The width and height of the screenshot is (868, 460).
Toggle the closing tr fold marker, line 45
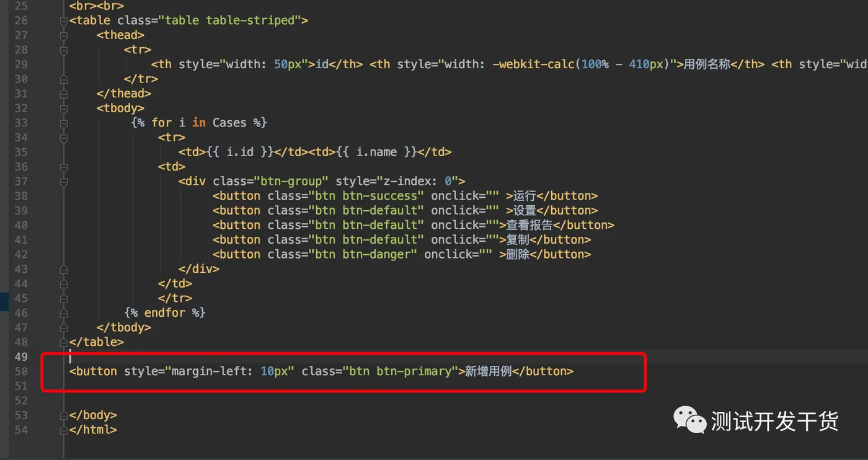[63, 299]
